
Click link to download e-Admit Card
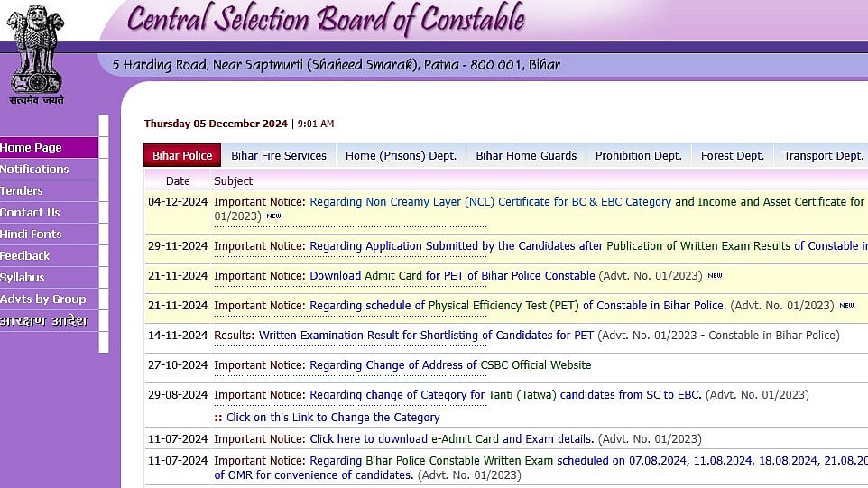[451, 439]
